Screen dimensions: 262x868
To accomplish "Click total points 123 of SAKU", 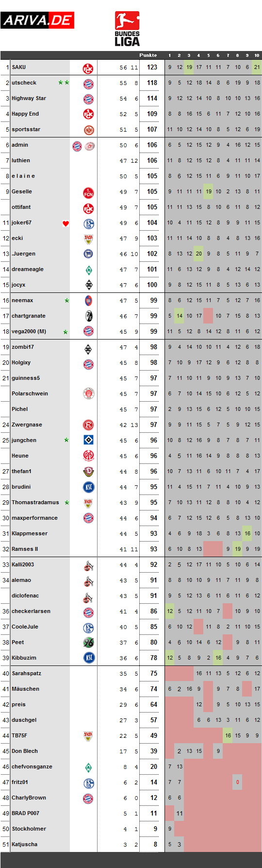I will (x=152, y=68).
